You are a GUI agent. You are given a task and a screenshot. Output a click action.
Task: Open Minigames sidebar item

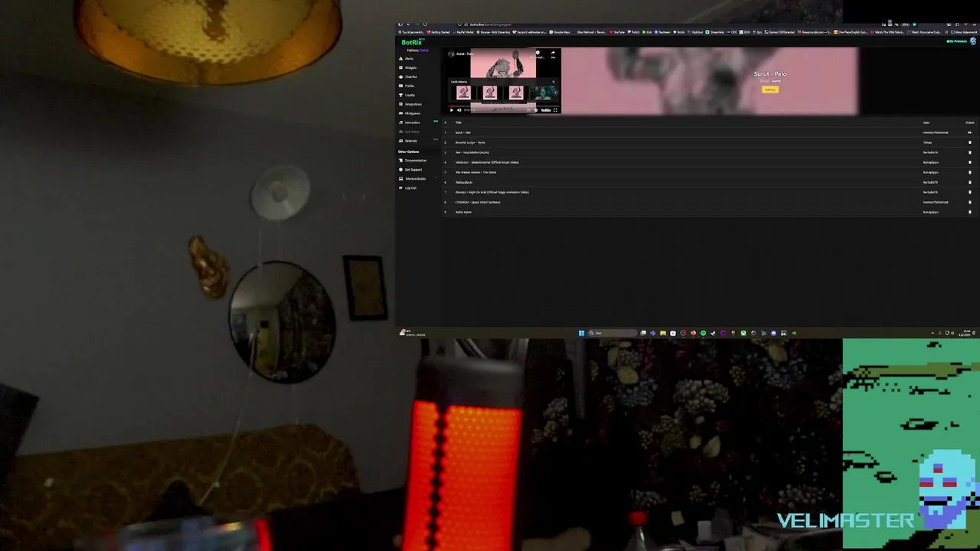410,113
